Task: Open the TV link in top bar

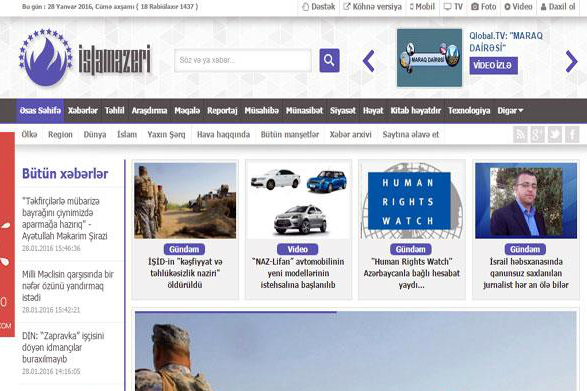Action: point(453,7)
